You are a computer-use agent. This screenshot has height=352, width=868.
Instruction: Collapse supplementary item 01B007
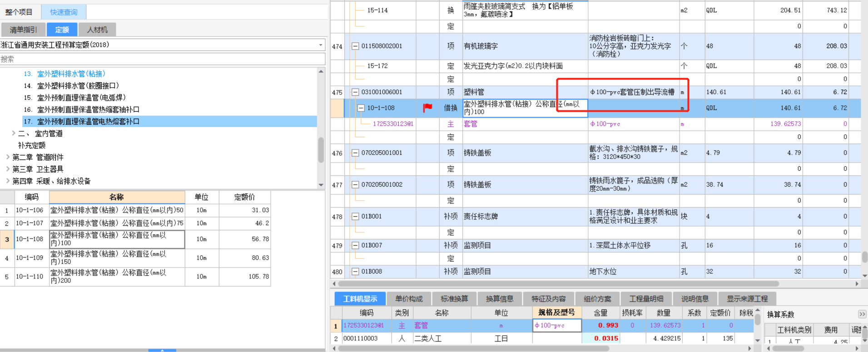tap(355, 245)
